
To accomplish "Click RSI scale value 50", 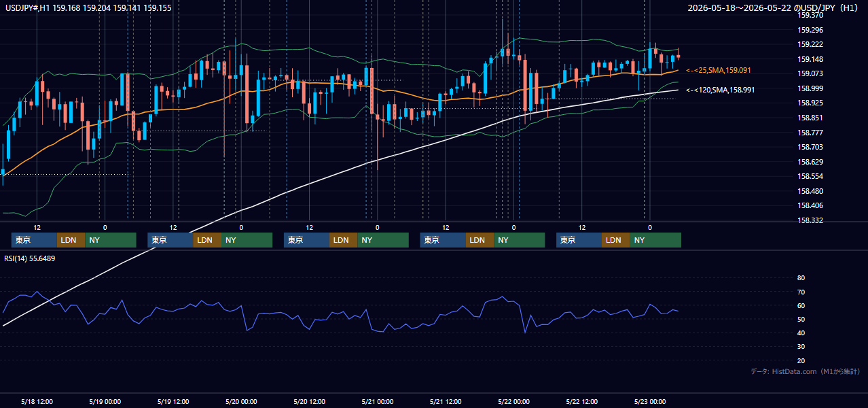I will point(801,319).
